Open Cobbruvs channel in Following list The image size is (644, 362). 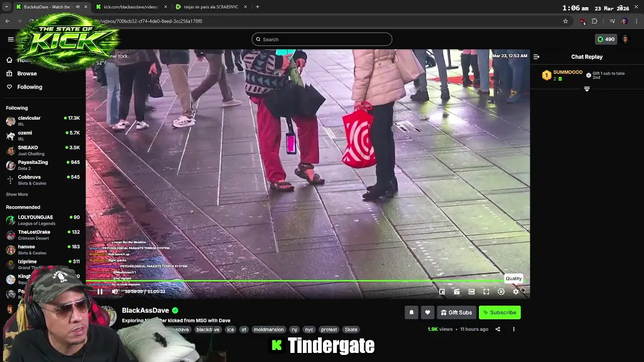[x=43, y=180]
